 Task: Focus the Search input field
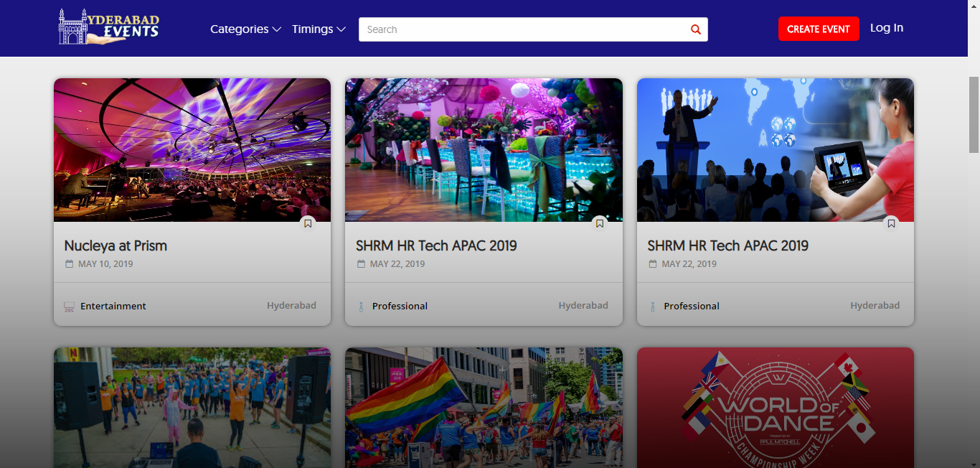click(524, 29)
